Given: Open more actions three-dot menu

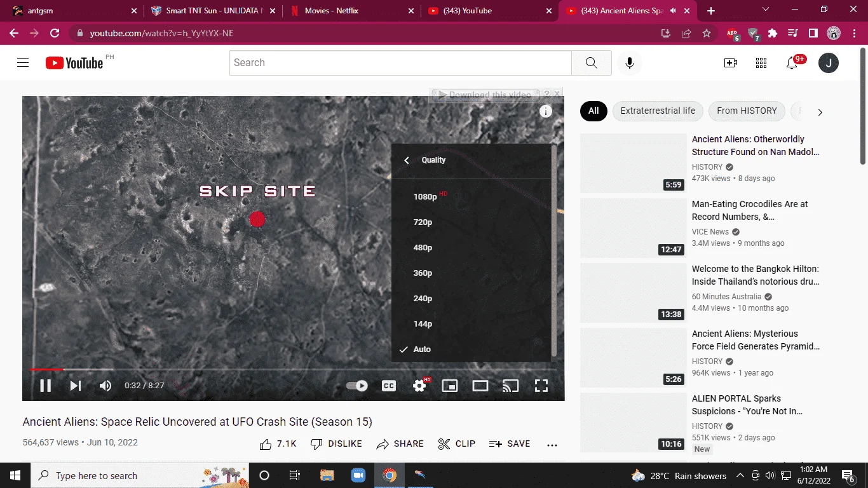Looking at the screenshot, I should click(x=552, y=445).
